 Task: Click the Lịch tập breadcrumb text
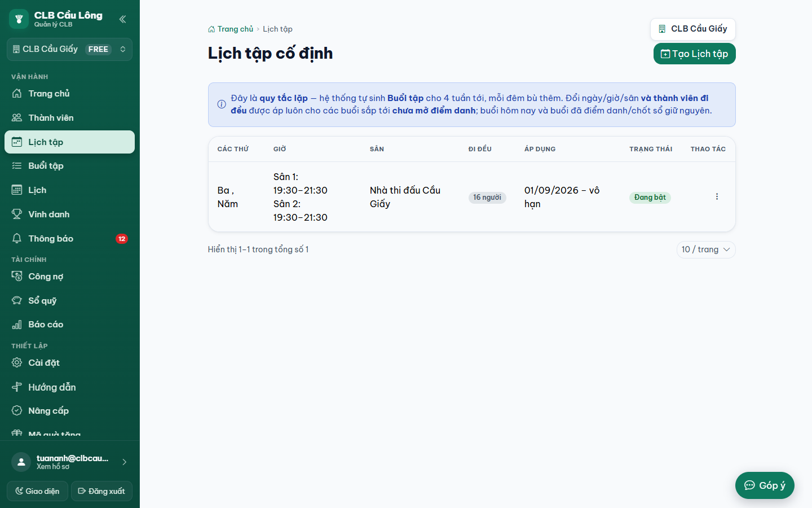point(277,29)
